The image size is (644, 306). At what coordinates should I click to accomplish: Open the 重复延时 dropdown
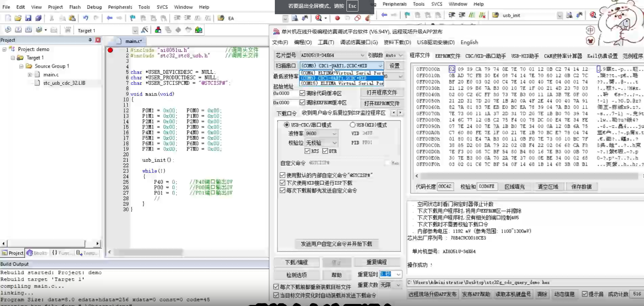pyautogui.click(x=390, y=274)
